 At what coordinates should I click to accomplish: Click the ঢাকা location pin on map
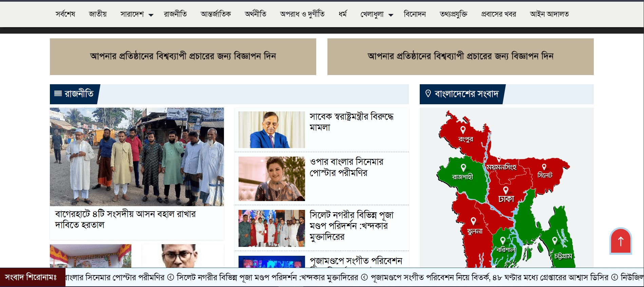pyautogui.click(x=506, y=190)
